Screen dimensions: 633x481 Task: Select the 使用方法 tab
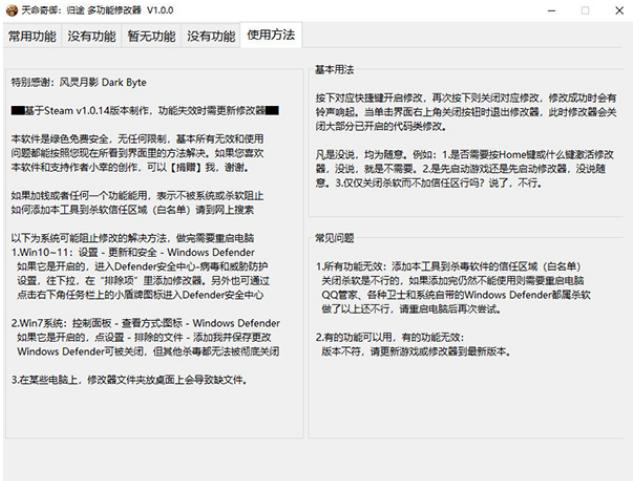[x=271, y=35]
